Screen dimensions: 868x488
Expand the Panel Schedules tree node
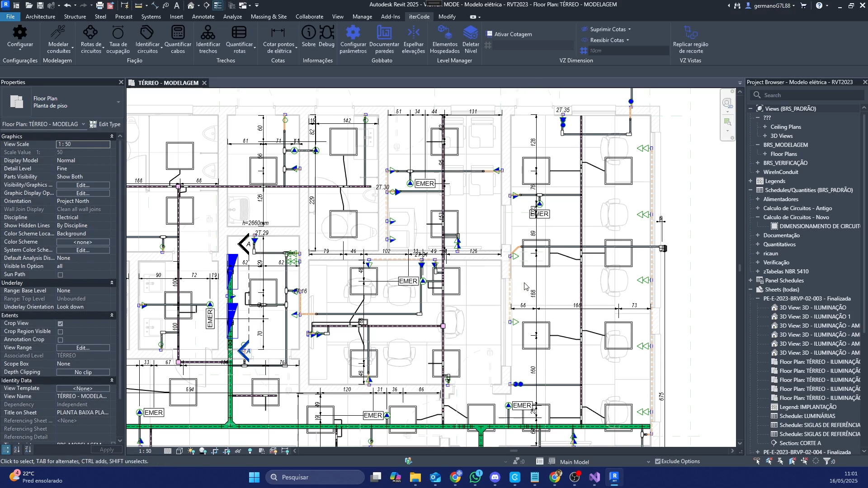(750, 281)
